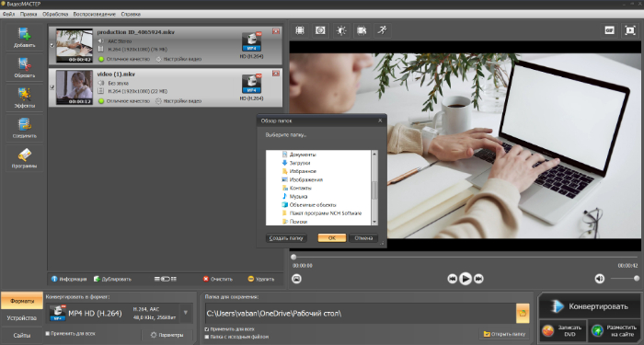This screenshot has width=644, height=345.
Task: Enable Папка с исходным файлом checkbox
Action: (207, 337)
